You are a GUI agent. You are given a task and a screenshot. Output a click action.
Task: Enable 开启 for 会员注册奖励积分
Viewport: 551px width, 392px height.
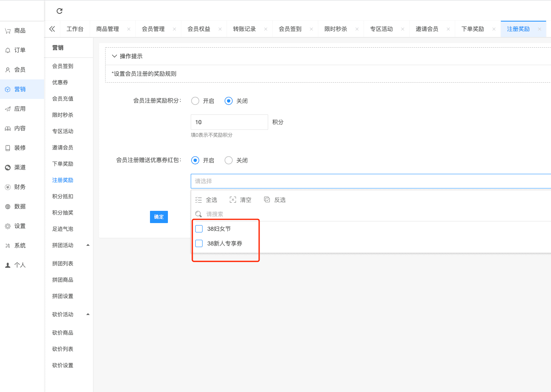pyautogui.click(x=195, y=101)
